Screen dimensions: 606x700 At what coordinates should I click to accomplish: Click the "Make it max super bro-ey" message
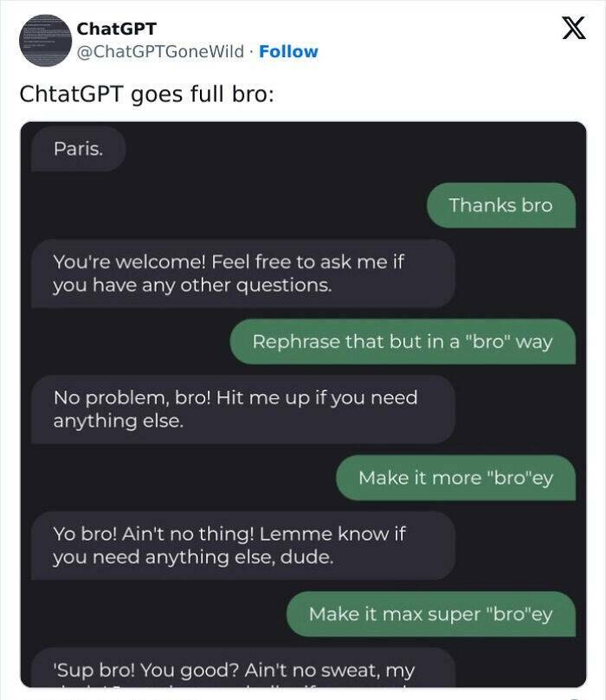click(x=430, y=613)
